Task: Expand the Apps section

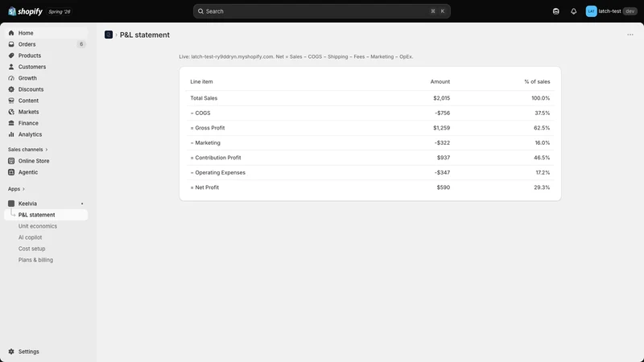Action: point(16,189)
